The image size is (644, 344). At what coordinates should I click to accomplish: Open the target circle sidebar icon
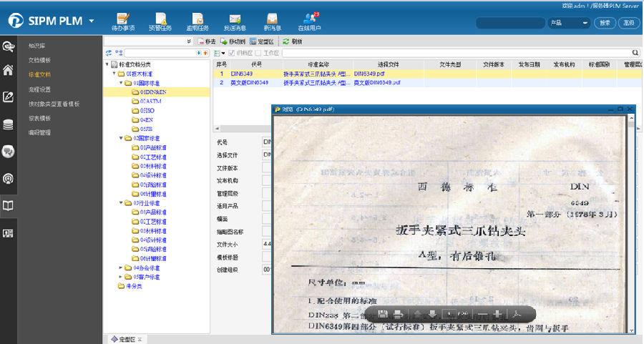[x=8, y=179]
